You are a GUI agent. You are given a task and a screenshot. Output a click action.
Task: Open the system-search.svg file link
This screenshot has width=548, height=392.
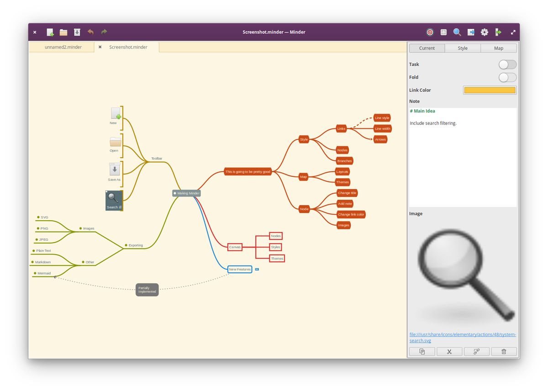463,337
